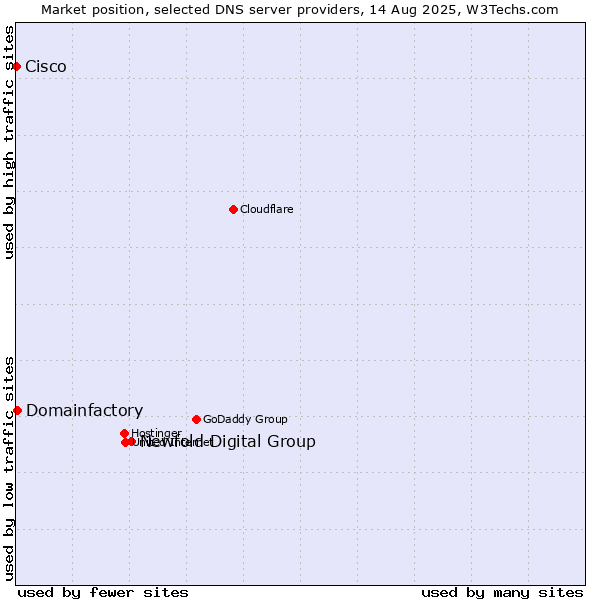Click the red Cloudflare data point
Viewport: 600px width, 600px height.
(233, 209)
